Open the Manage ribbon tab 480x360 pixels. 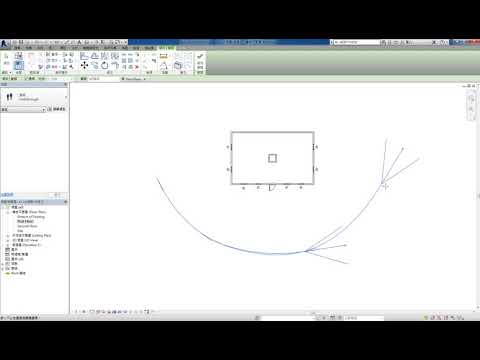tap(136, 48)
